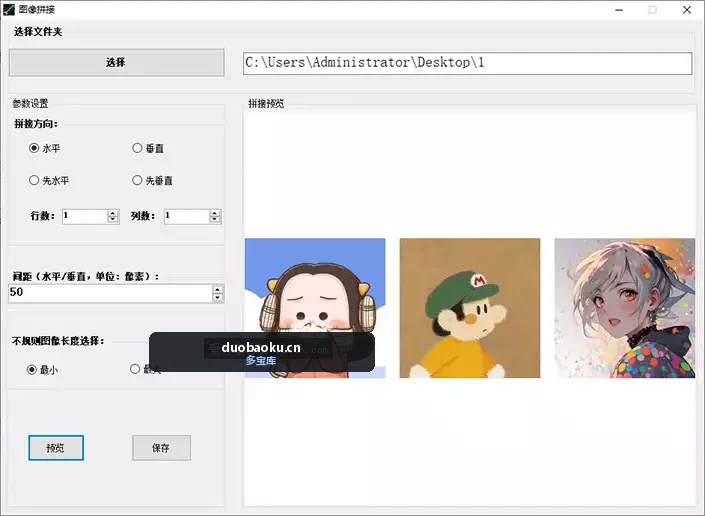
Task: Click the folder path input field
Action: [x=467, y=63]
